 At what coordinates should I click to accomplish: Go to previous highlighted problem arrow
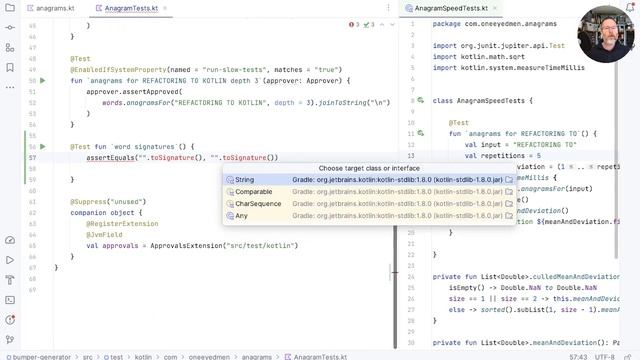click(x=382, y=24)
